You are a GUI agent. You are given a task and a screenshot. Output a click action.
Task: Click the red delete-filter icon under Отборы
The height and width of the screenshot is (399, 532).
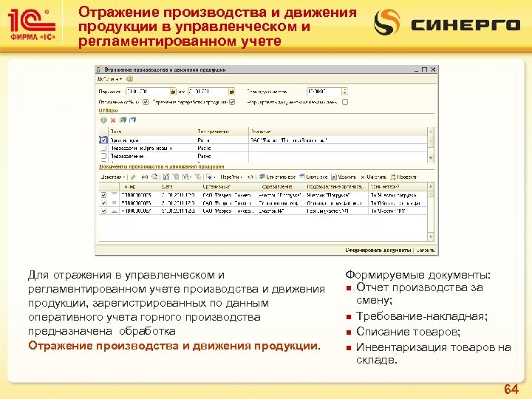click(113, 120)
